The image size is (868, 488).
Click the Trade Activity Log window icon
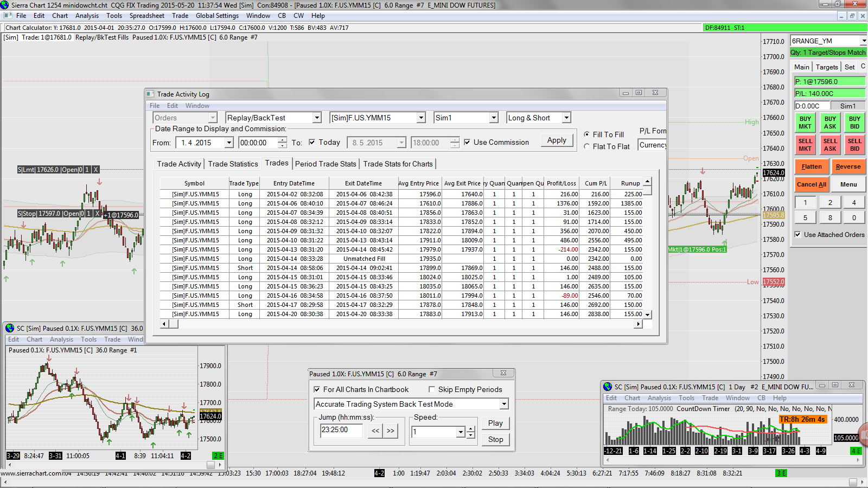tap(150, 94)
